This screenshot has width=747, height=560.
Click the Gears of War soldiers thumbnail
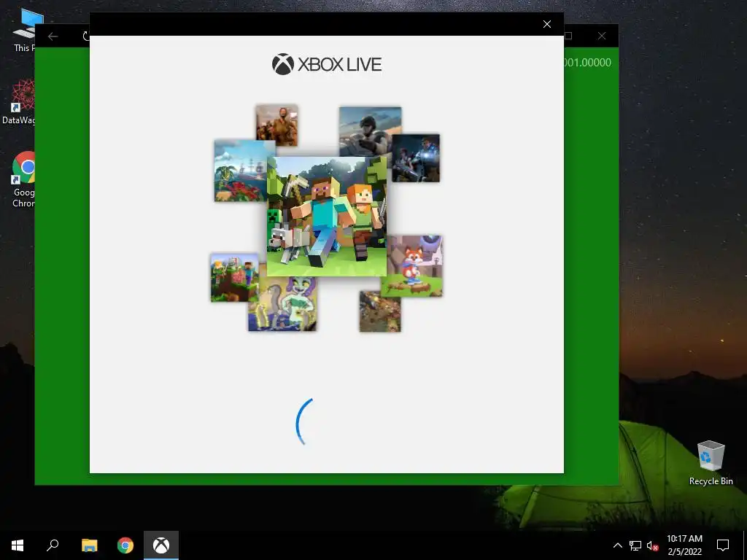415,158
